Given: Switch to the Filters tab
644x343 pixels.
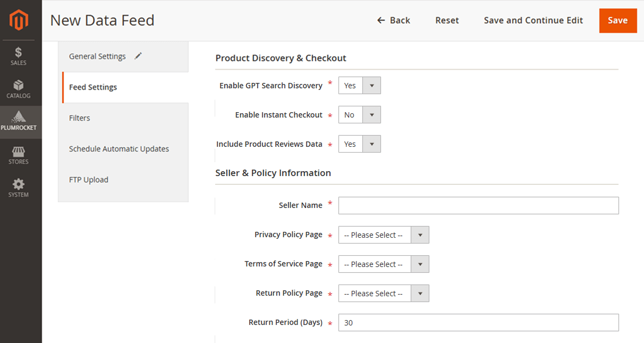Looking at the screenshot, I should point(79,118).
